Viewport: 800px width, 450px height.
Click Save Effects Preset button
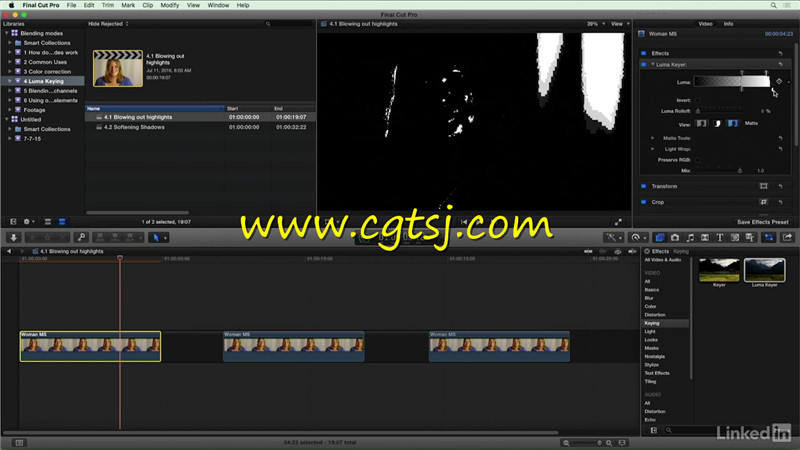tap(762, 222)
